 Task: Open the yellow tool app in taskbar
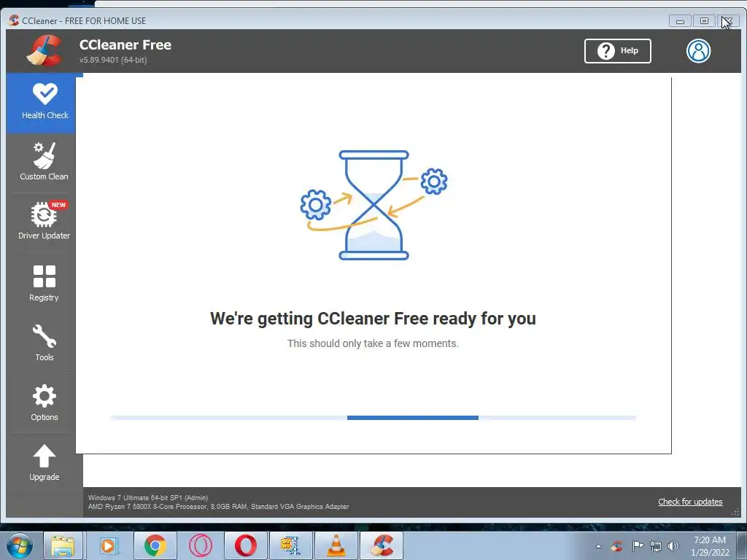(290, 545)
